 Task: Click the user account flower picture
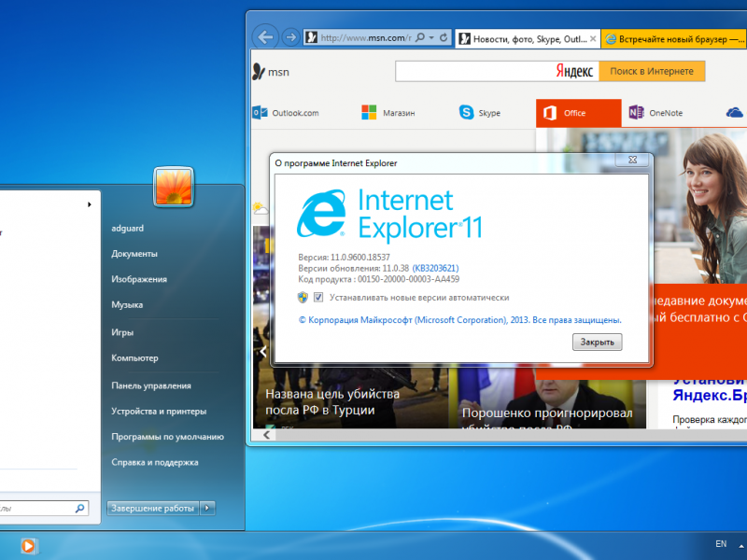point(174,187)
